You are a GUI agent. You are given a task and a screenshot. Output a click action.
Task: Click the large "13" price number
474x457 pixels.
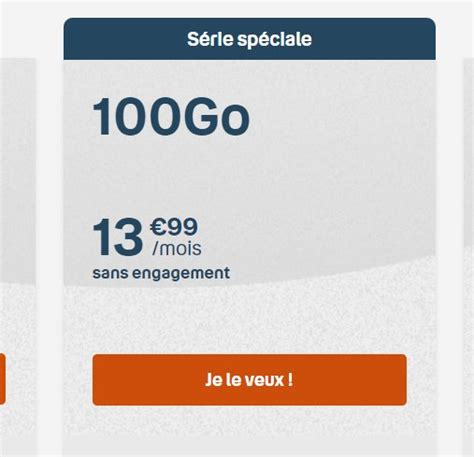[x=118, y=237]
